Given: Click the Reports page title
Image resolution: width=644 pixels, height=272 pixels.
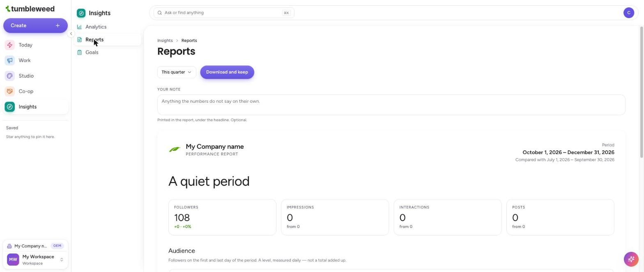Looking at the screenshot, I should 176,51.
